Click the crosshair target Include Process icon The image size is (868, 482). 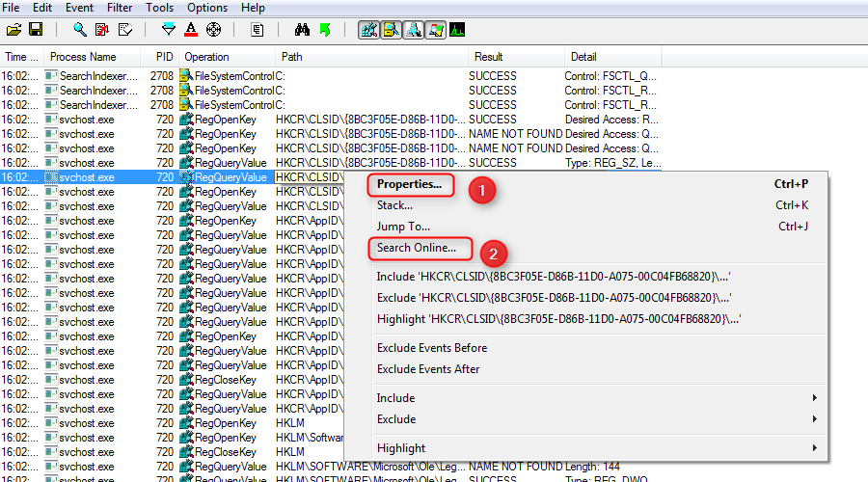point(214,30)
